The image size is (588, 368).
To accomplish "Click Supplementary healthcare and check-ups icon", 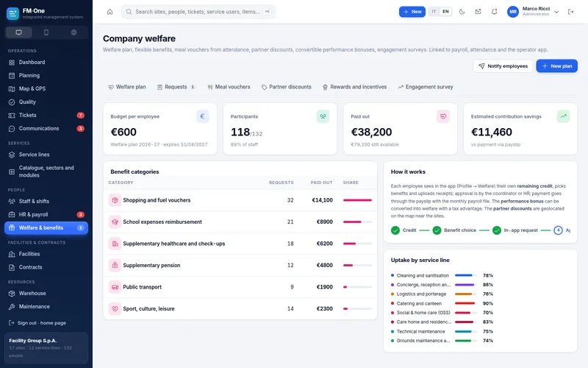I will pos(115,244).
